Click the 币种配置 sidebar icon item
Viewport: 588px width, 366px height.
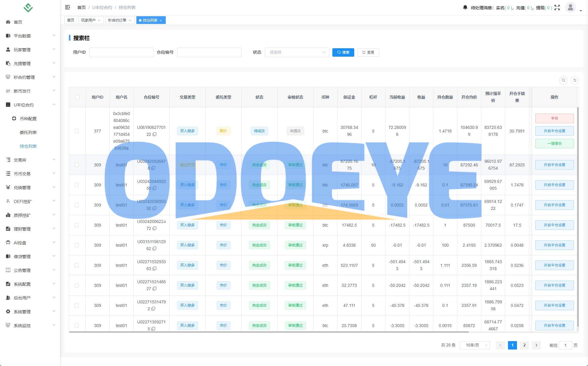[14, 119]
